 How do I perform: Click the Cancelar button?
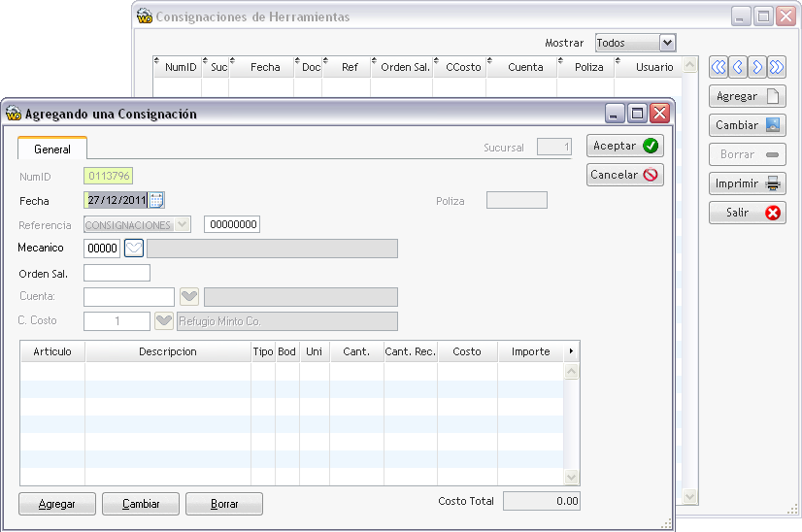625,175
